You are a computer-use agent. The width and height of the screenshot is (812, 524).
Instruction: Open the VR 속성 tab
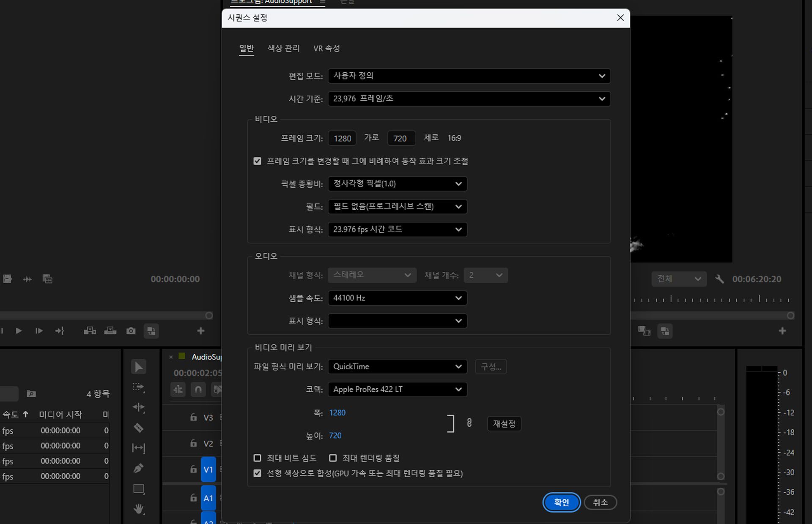[x=326, y=48]
